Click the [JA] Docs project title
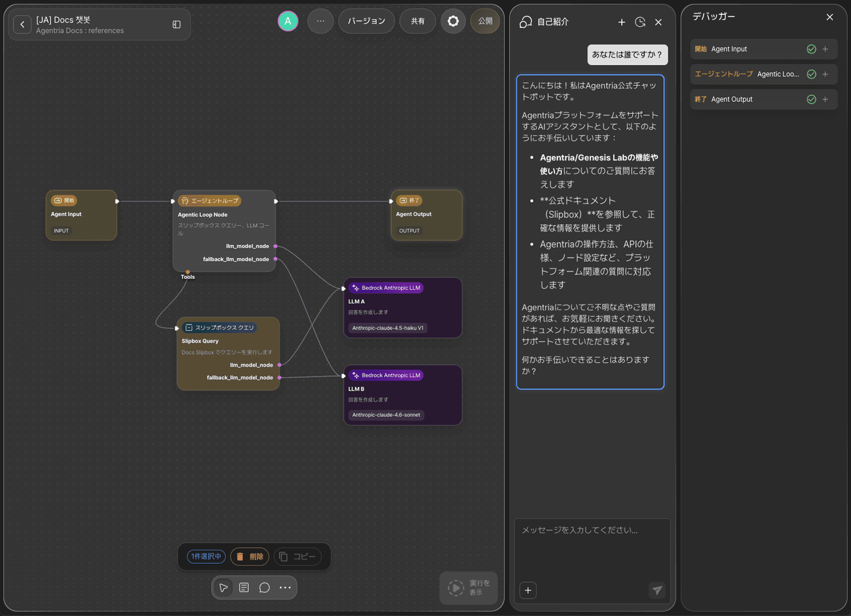The width and height of the screenshot is (851, 616). pyautogui.click(x=63, y=20)
